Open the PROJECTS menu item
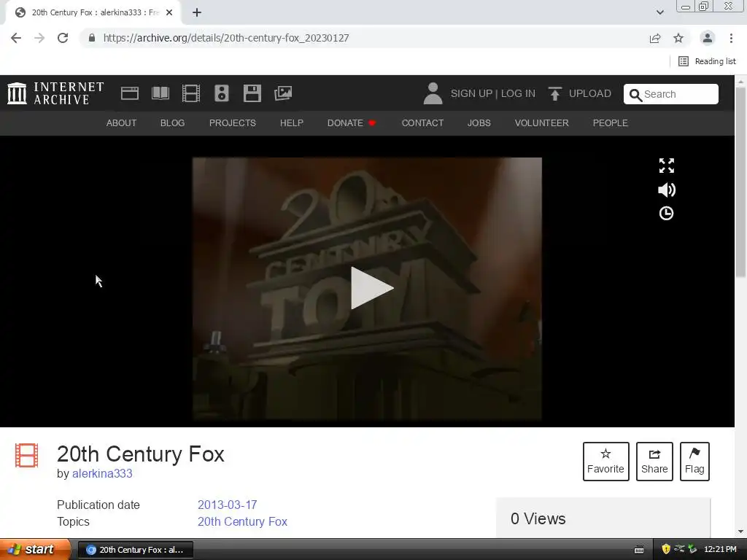The height and width of the screenshot is (560, 747). [233, 122]
